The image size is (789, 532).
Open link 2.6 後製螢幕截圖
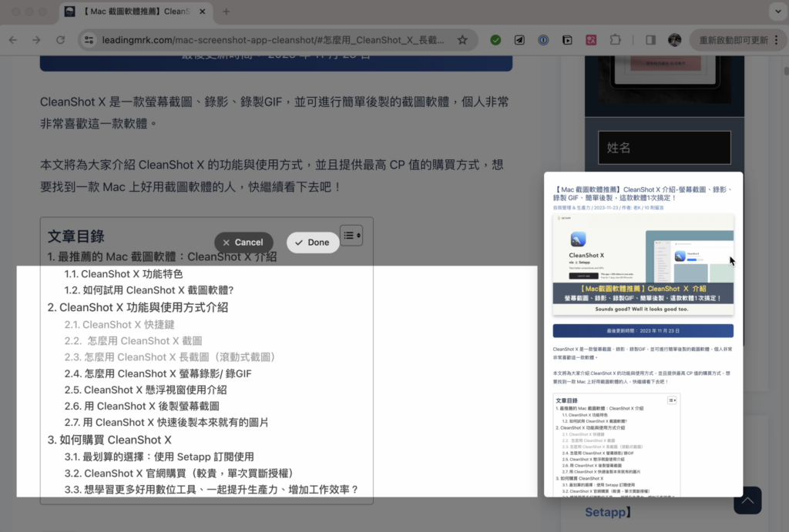(142, 406)
